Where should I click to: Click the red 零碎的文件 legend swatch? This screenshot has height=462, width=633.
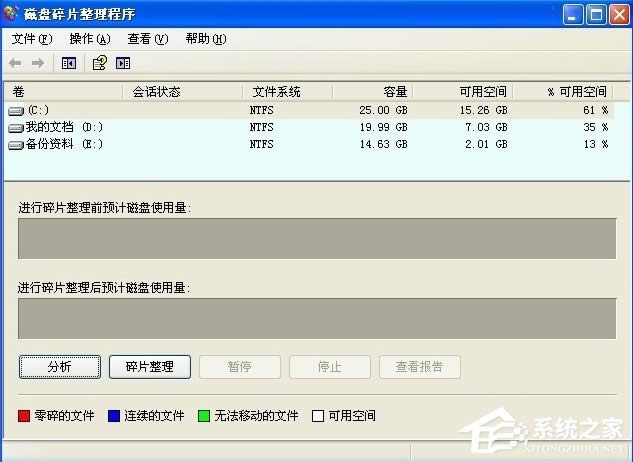(25, 415)
